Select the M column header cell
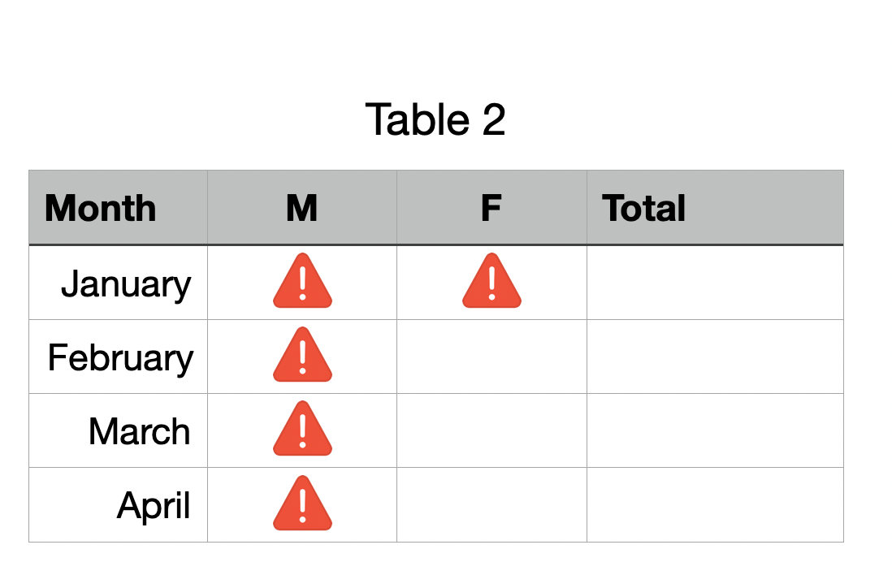892x588 pixels. [302, 208]
